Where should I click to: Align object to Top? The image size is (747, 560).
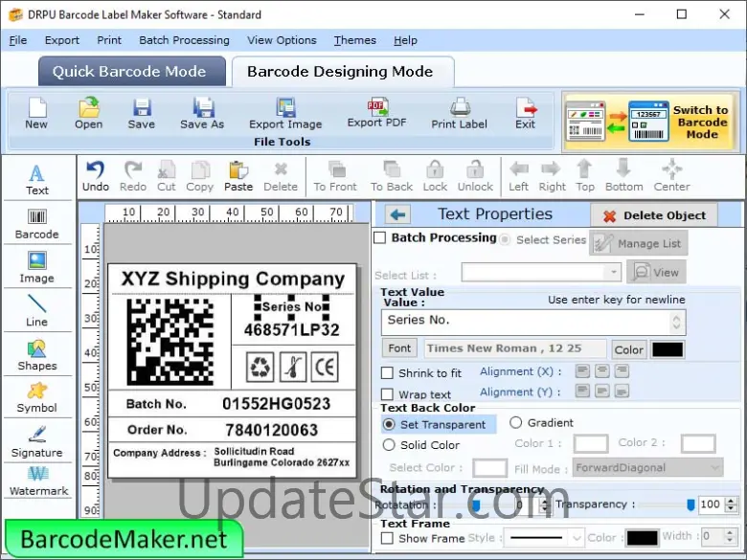[x=585, y=176]
